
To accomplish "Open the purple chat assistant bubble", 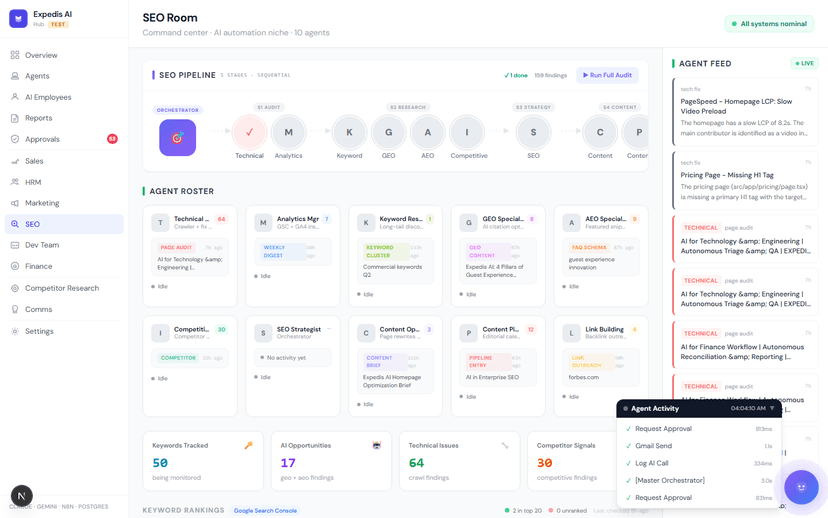I will click(801, 487).
